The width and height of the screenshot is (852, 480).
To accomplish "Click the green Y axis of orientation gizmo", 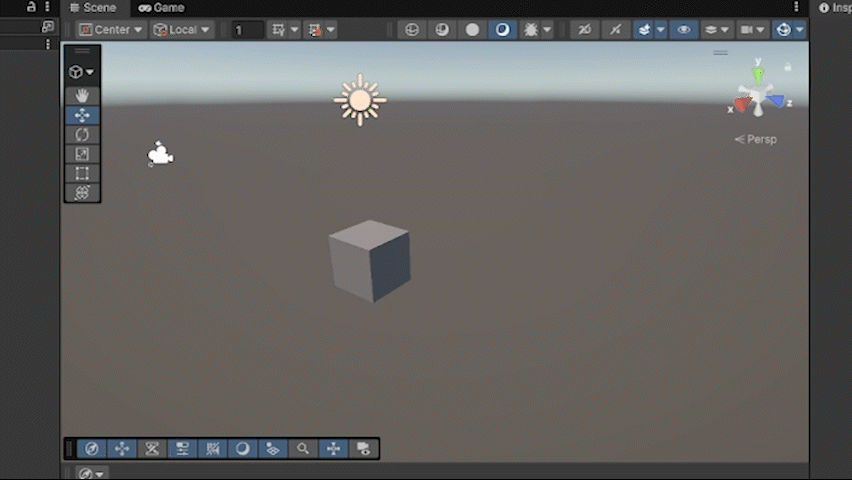I will (x=758, y=73).
